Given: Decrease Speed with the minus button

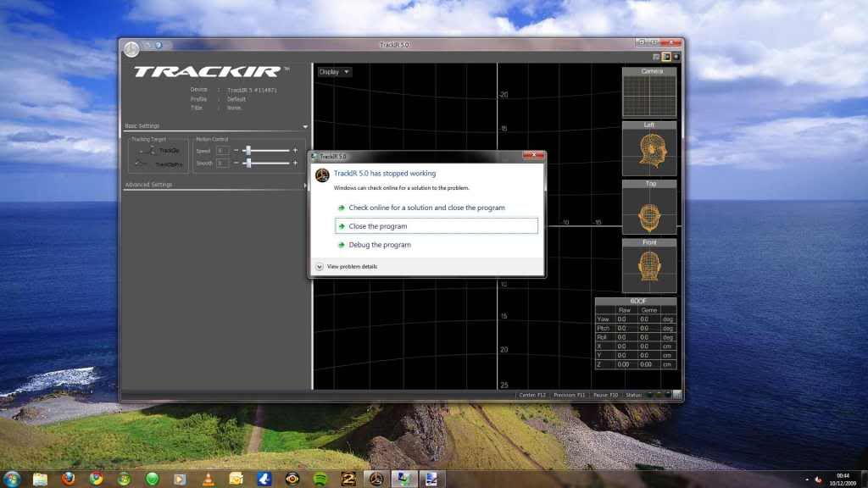Looking at the screenshot, I should tap(236, 151).
